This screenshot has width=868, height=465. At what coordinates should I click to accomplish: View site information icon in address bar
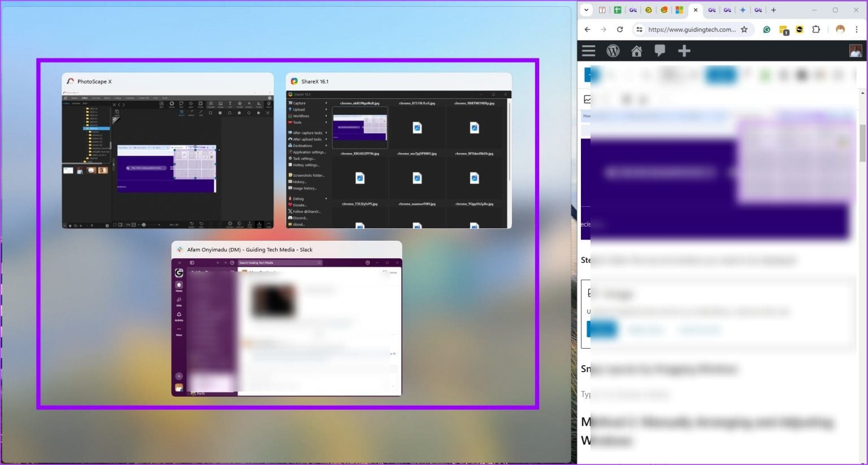coord(639,29)
